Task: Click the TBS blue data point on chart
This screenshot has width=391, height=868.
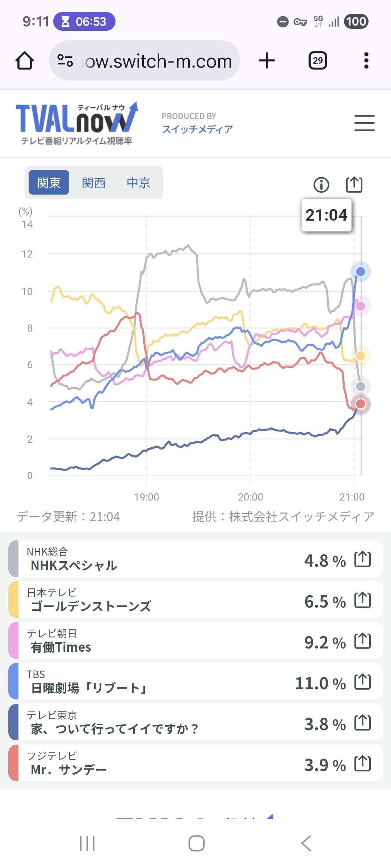Action: point(360,272)
